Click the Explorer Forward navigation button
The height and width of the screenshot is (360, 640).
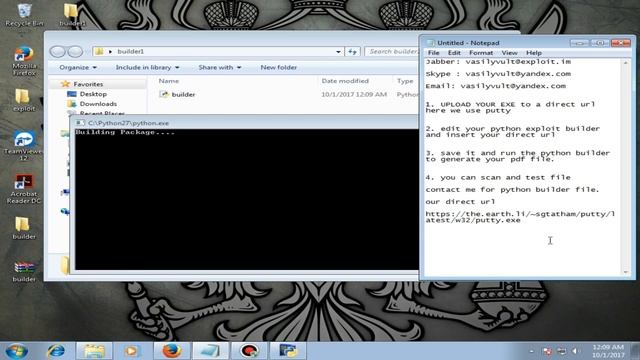click(75, 51)
